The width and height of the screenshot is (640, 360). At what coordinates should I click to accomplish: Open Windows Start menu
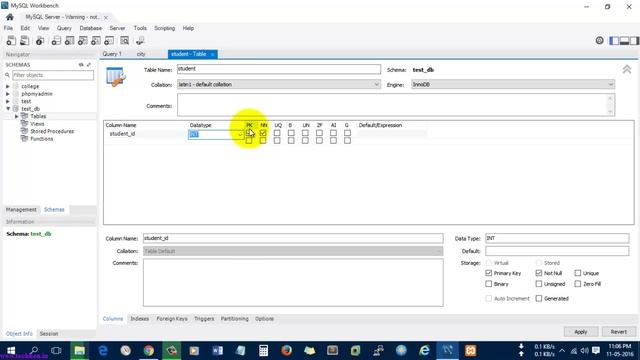point(11,350)
